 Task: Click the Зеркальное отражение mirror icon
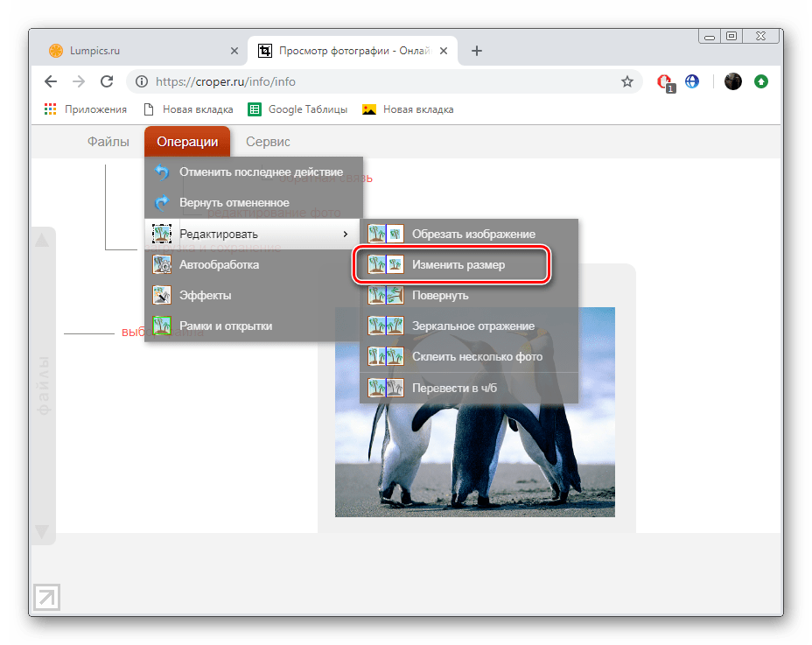point(386,326)
